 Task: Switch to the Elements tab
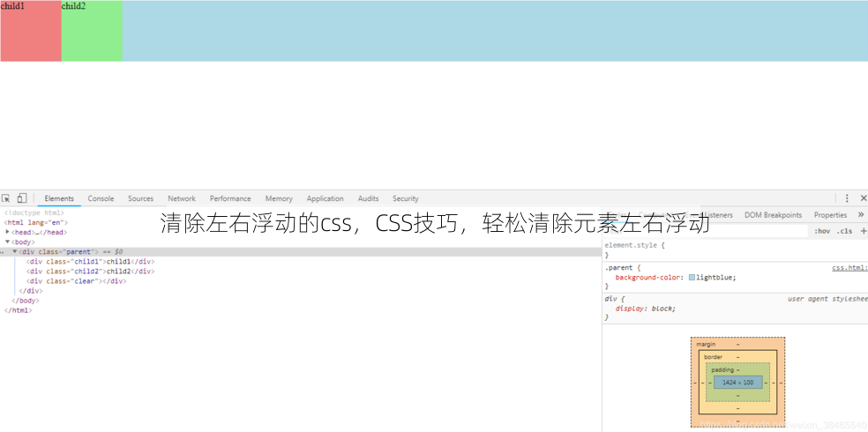click(x=59, y=198)
